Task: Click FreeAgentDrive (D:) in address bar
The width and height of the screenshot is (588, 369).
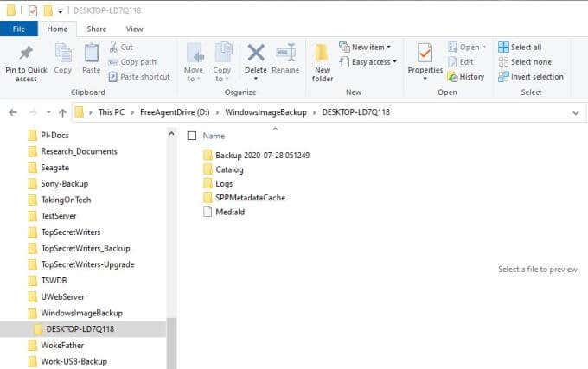Action: (x=175, y=112)
